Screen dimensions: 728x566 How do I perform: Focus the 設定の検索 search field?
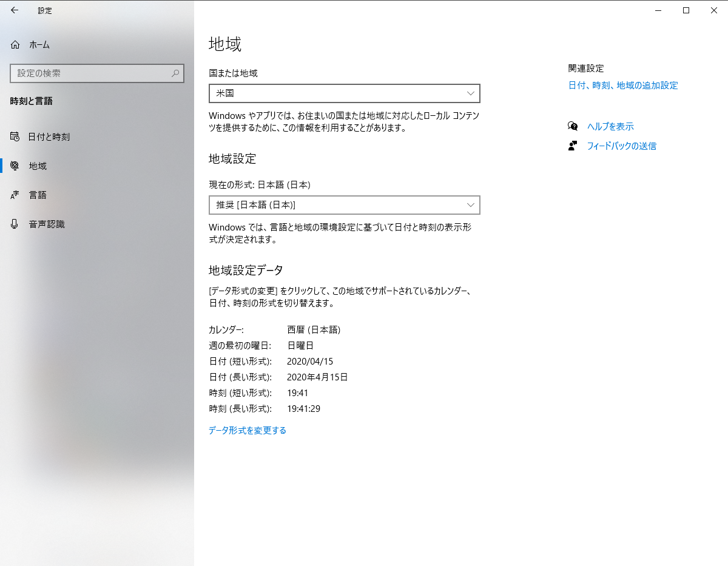coord(97,73)
